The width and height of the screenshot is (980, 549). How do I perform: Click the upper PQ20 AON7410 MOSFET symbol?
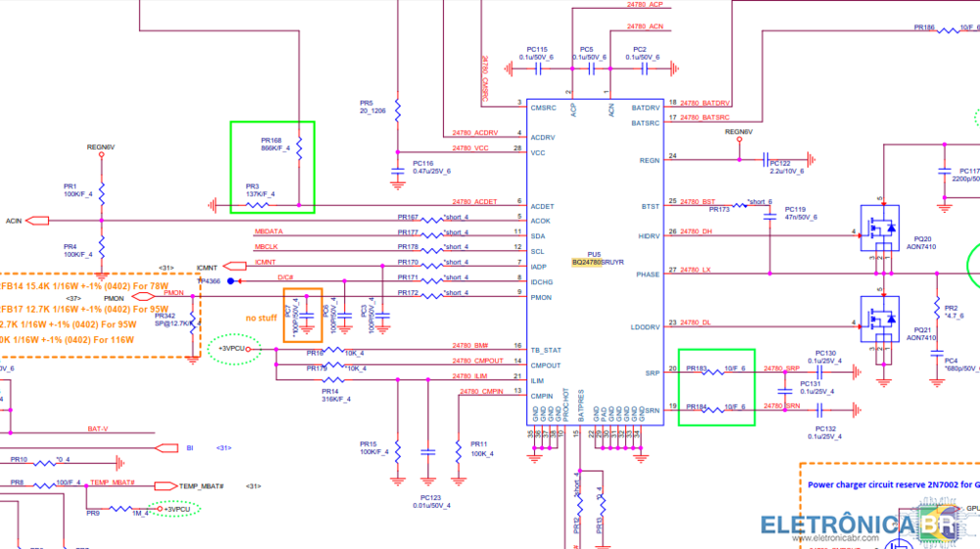click(880, 225)
